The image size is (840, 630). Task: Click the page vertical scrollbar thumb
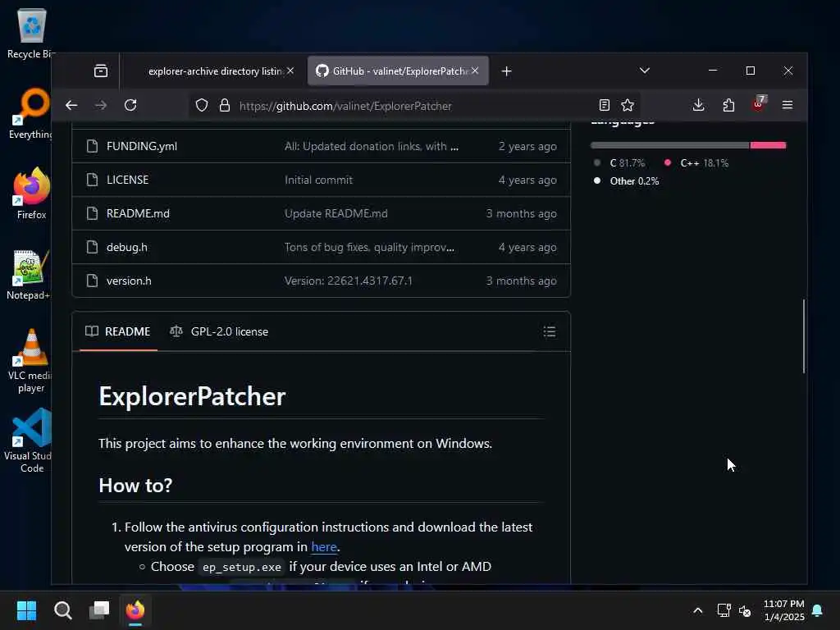804,336
